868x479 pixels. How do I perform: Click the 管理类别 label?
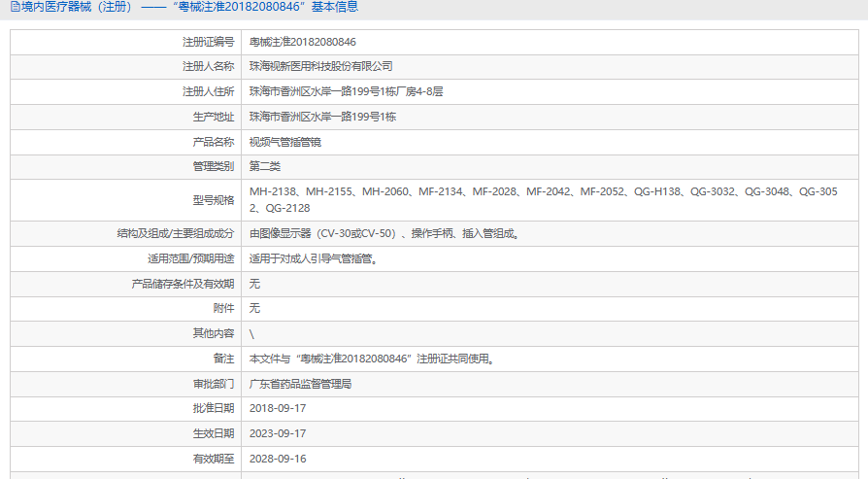(x=214, y=166)
